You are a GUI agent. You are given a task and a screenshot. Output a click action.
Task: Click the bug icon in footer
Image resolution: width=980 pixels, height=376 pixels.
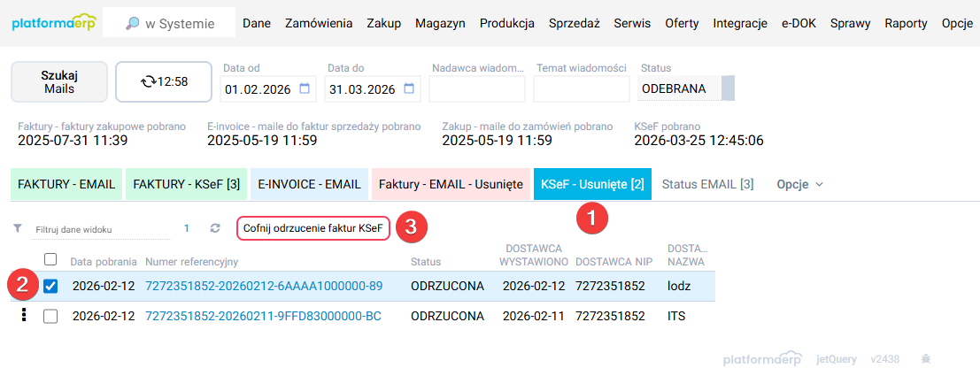tap(926, 359)
